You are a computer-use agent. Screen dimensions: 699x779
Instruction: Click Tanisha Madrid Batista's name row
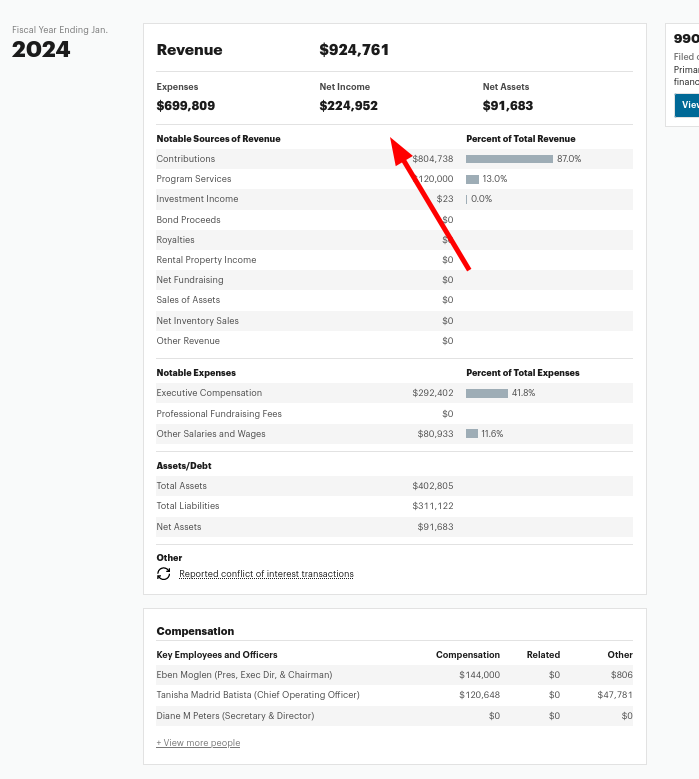pos(258,695)
